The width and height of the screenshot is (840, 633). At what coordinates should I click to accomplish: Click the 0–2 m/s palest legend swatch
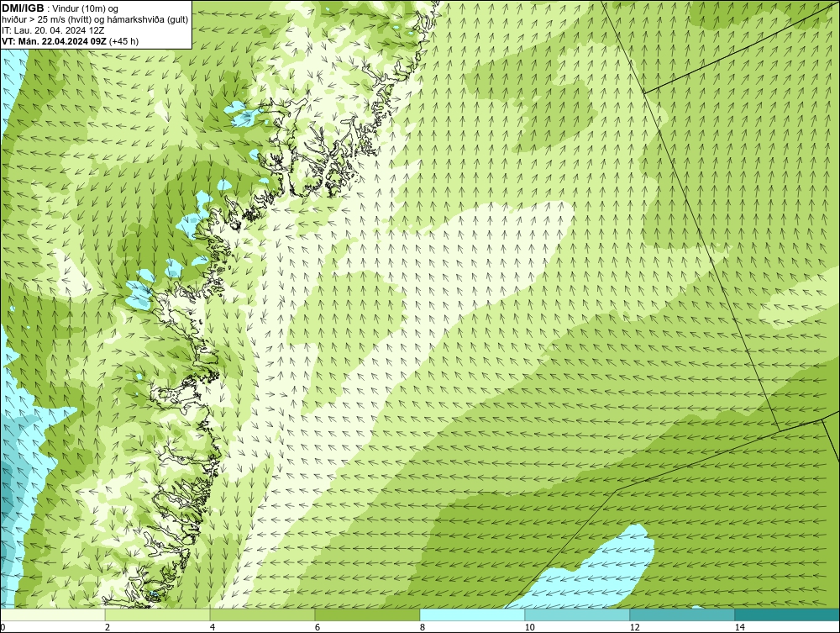coord(52,615)
